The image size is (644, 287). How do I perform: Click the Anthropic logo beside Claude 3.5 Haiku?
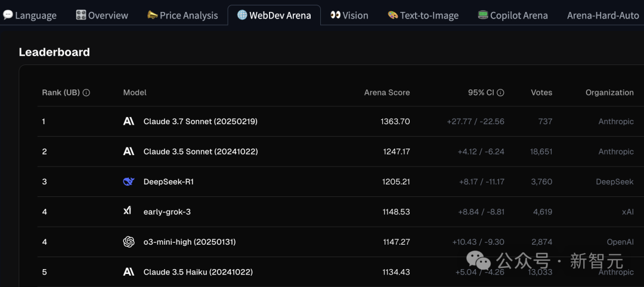129,272
